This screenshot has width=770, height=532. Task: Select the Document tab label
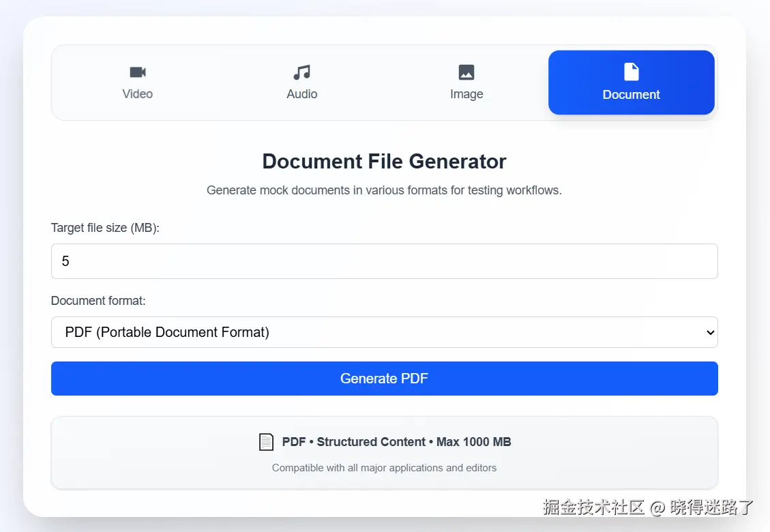point(631,94)
